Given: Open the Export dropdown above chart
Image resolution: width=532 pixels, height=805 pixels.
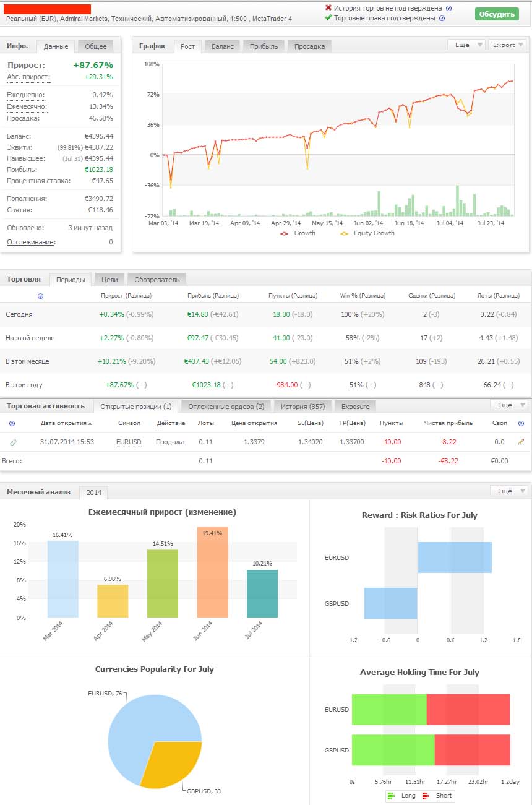Looking at the screenshot, I should click(x=507, y=45).
